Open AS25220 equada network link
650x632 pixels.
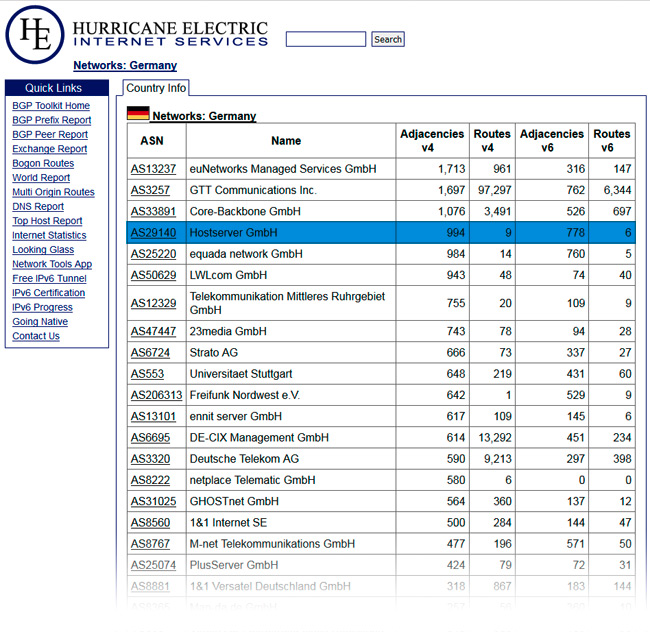click(x=153, y=254)
